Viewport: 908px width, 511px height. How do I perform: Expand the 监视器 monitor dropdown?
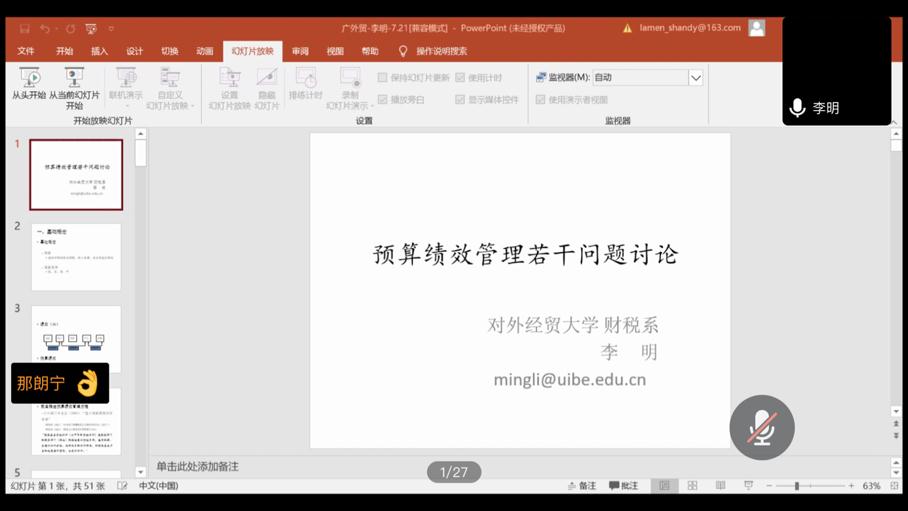pos(696,77)
